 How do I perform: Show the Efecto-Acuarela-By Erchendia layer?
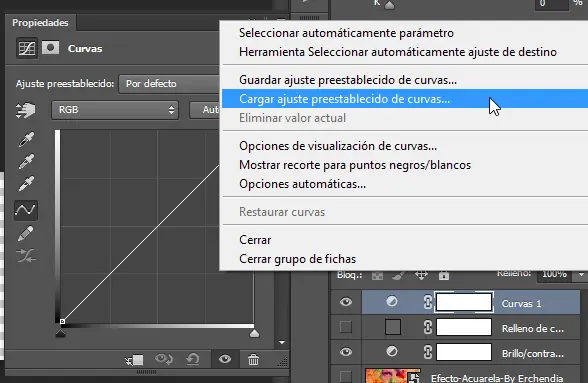click(x=346, y=377)
